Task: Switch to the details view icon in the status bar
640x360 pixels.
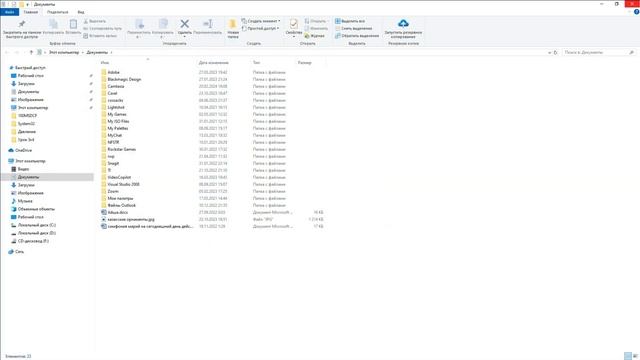Action: point(628,356)
